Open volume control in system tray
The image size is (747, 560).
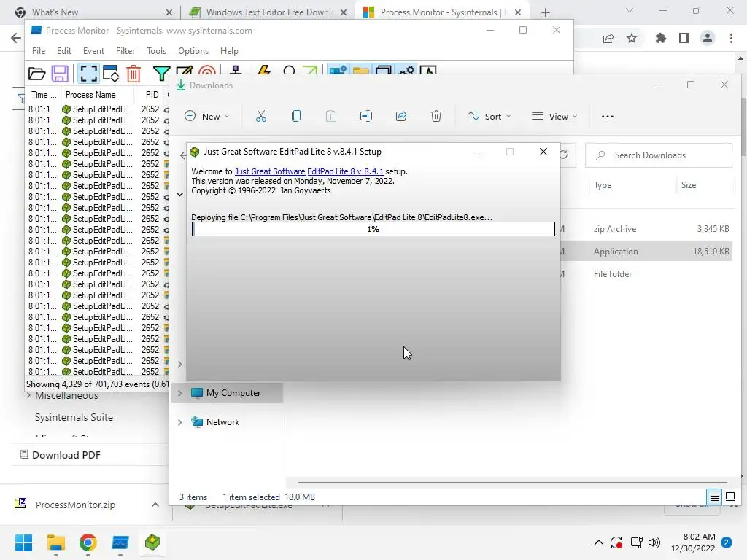pyautogui.click(x=654, y=542)
